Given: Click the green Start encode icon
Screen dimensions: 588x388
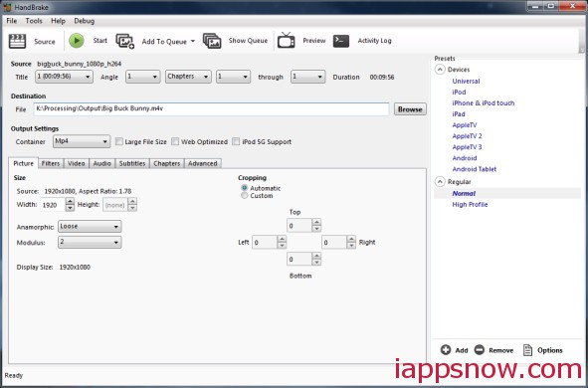Looking at the screenshot, I should coord(77,41).
